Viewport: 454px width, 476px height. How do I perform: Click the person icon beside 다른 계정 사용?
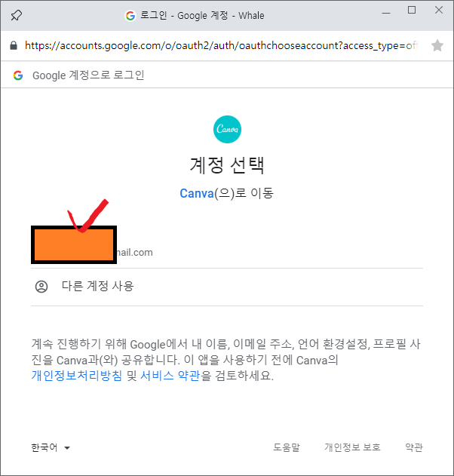tap(41, 287)
